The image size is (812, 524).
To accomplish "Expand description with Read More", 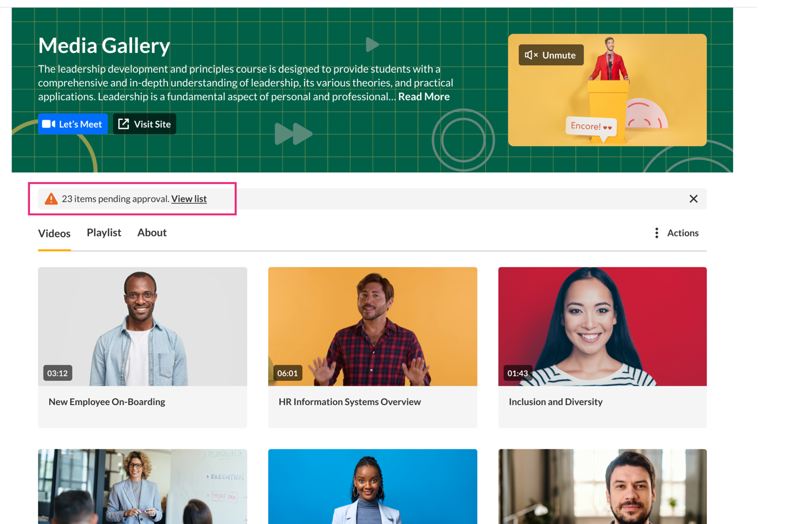I will click(424, 97).
